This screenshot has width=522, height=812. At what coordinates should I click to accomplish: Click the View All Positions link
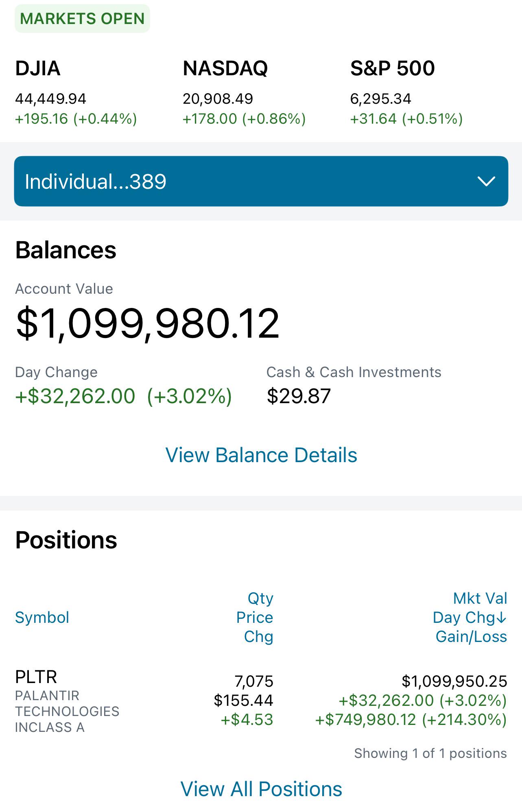[261, 789]
